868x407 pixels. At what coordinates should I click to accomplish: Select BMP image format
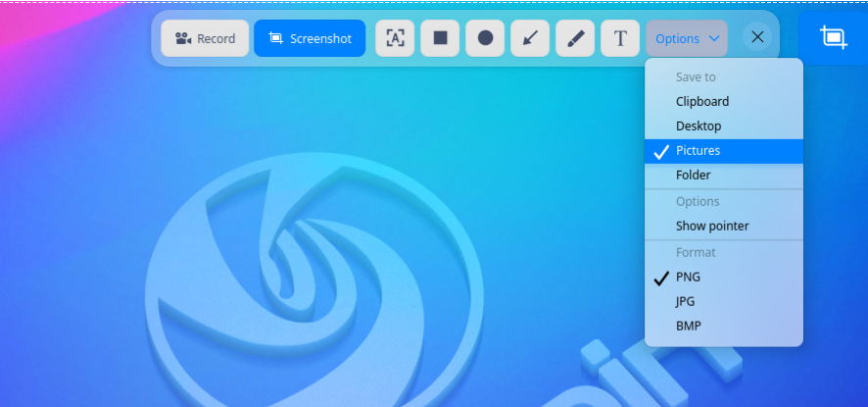coord(724,326)
